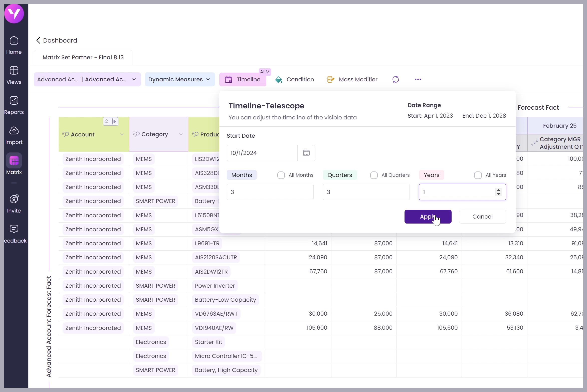
Task: Open the three-dot more options menu
Action: click(418, 79)
